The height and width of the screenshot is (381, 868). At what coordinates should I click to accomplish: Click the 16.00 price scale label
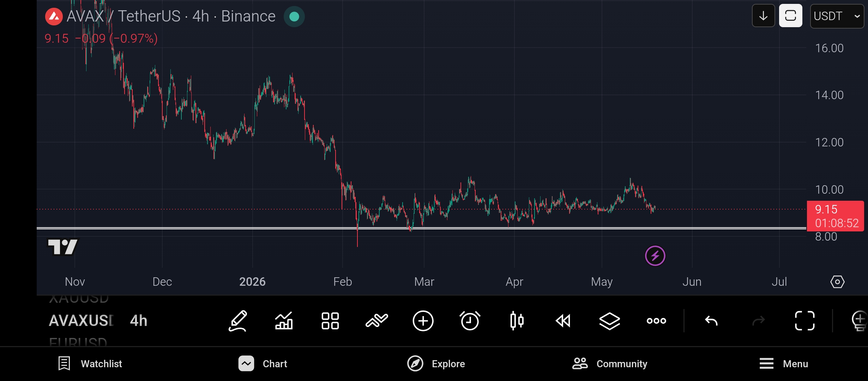(x=829, y=48)
